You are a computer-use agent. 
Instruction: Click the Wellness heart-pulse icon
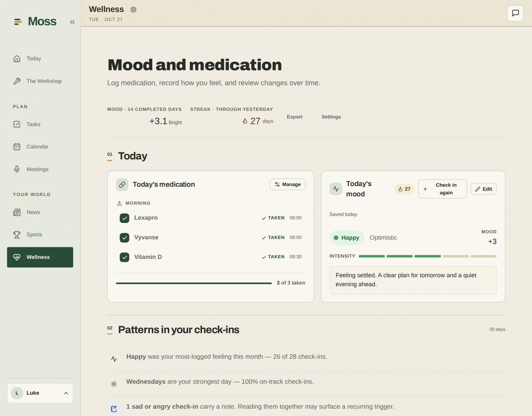pos(17,257)
